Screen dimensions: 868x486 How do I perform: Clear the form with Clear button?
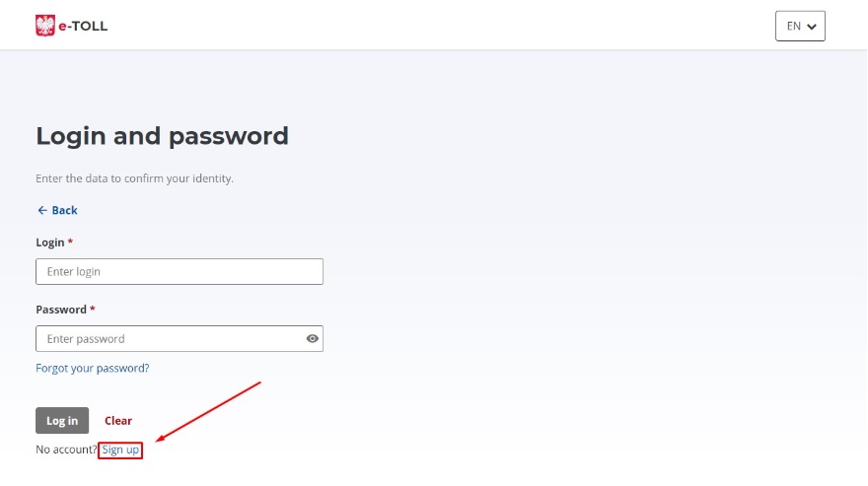click(x=118, y=421)
